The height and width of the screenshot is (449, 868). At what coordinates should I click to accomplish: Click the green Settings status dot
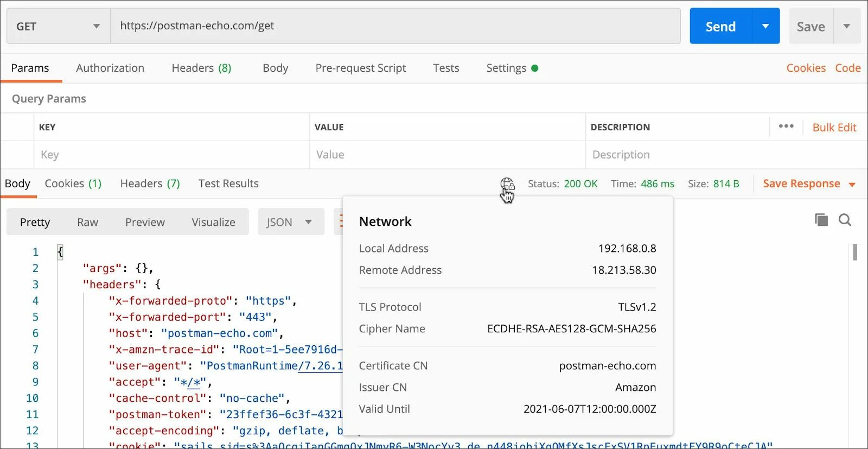[x=535, y=68]
